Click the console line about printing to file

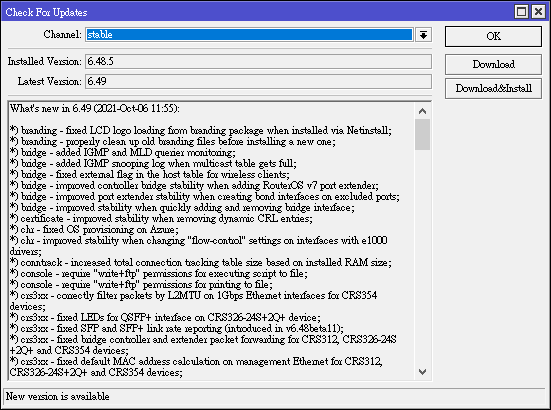click(x=141, y=284)
